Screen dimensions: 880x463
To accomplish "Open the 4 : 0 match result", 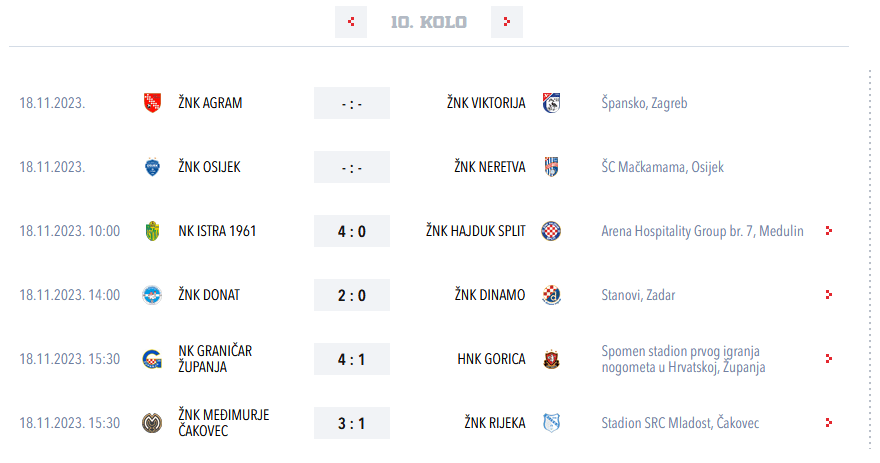I will pos(352,231).
